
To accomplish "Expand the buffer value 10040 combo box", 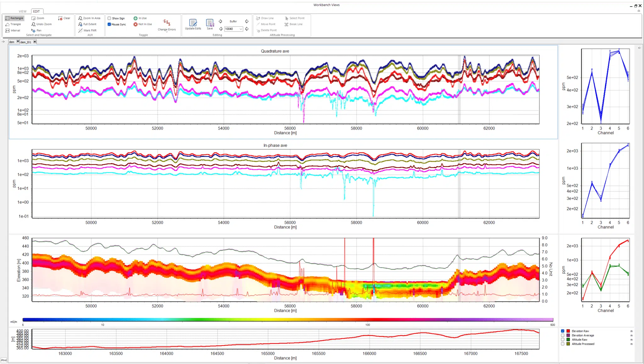I will click(x=241, y=29).
